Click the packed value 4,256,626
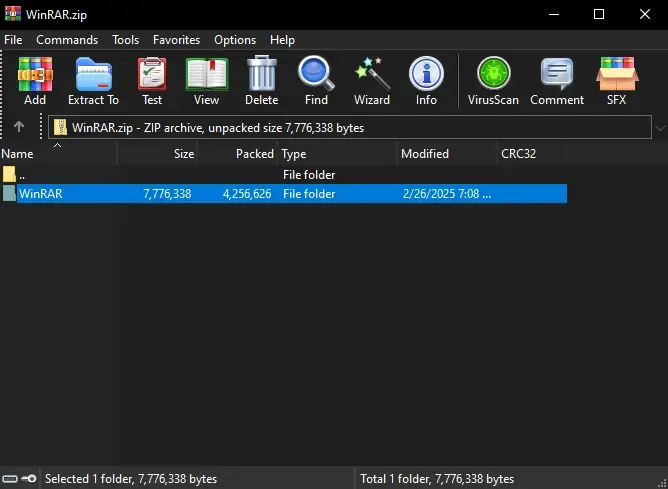The image size is (668, 489). pos(247,194)
